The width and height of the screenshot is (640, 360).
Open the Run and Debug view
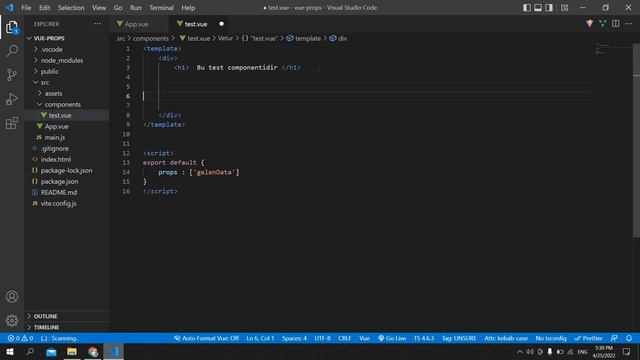tap(12, 99)
